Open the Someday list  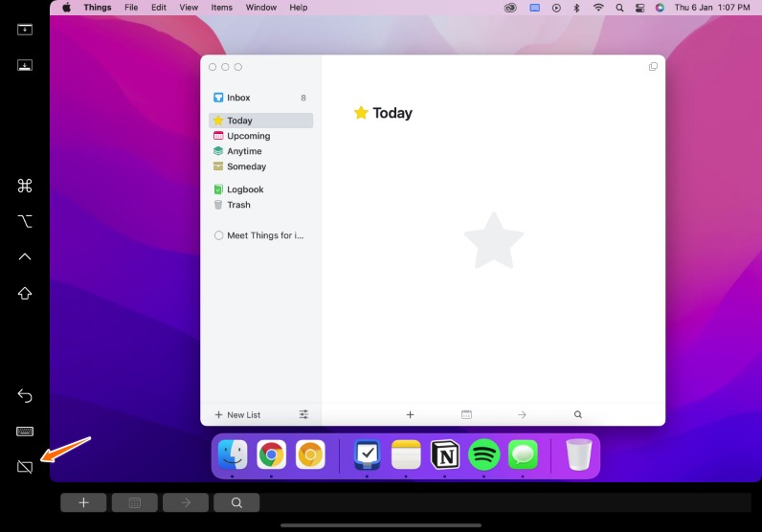pos(260,166)
